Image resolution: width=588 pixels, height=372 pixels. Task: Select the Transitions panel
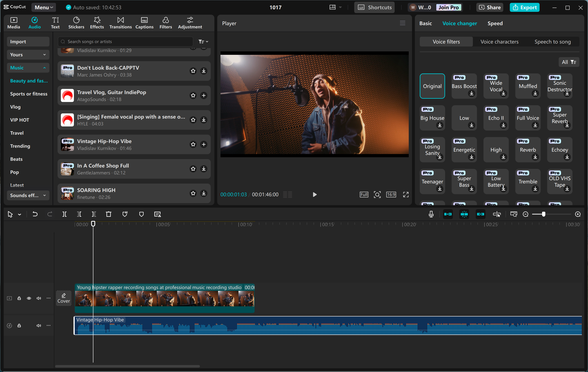coord(120,23)
